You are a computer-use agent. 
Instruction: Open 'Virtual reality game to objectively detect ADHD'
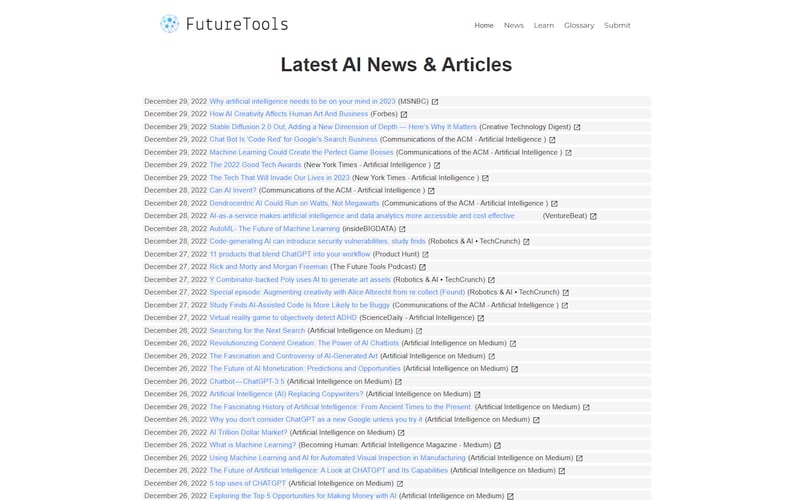[283, 318]
